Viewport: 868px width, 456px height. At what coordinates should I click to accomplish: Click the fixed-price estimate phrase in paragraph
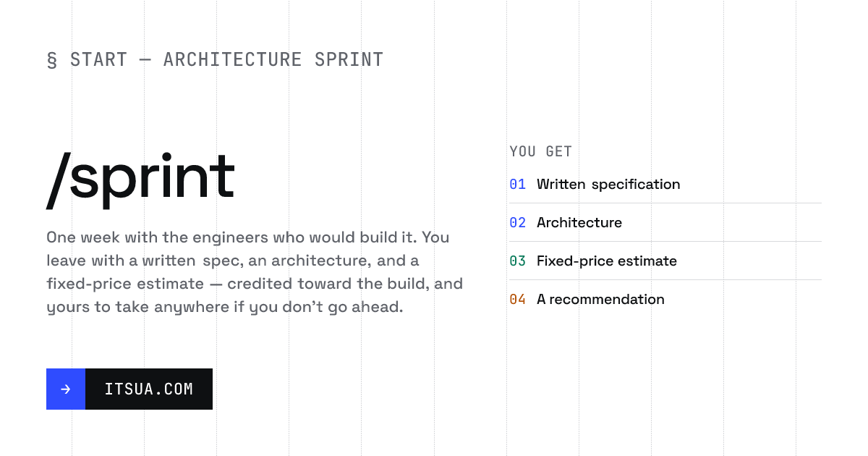tap(126, 284)
